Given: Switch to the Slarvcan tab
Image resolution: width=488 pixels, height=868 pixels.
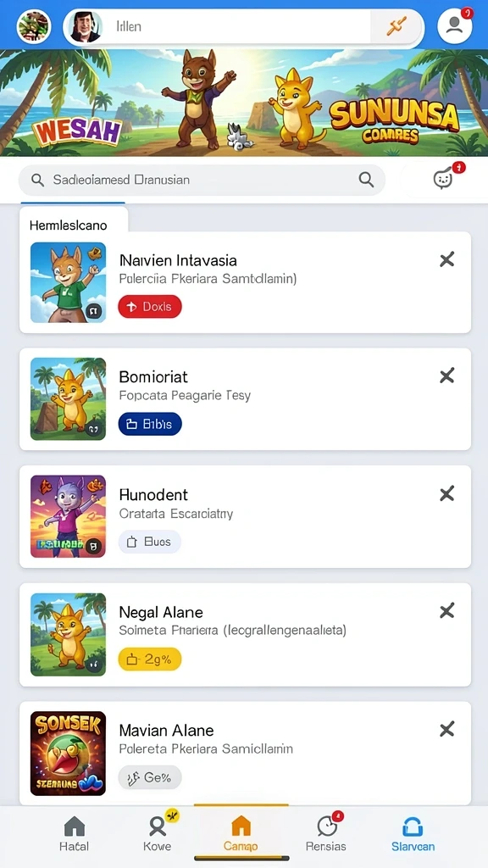Looking at the screenshot, I should click(413, 834).
